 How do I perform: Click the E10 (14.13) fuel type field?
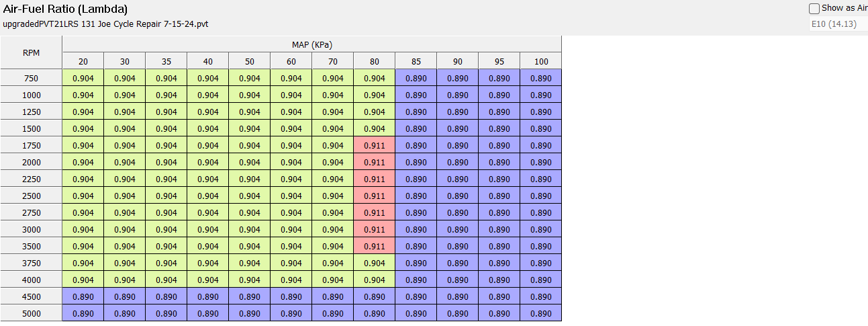click(x=838, y=24)
